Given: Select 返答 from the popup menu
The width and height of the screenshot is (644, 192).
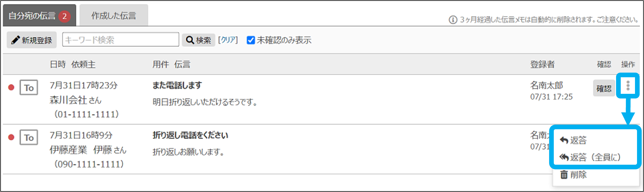Looking at the screenshot, I should pos(573,140).
